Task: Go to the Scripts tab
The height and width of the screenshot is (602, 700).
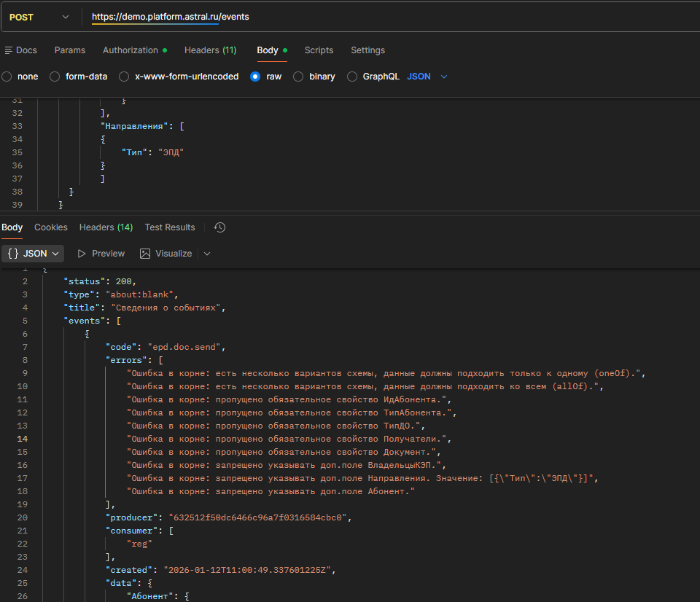Action: [319, 50]
